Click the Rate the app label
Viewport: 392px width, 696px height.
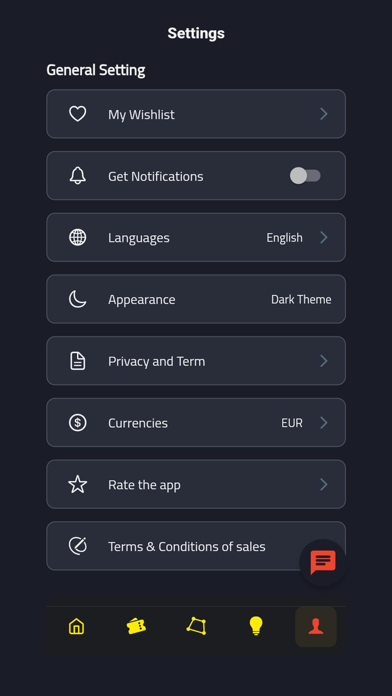(144, 485)
